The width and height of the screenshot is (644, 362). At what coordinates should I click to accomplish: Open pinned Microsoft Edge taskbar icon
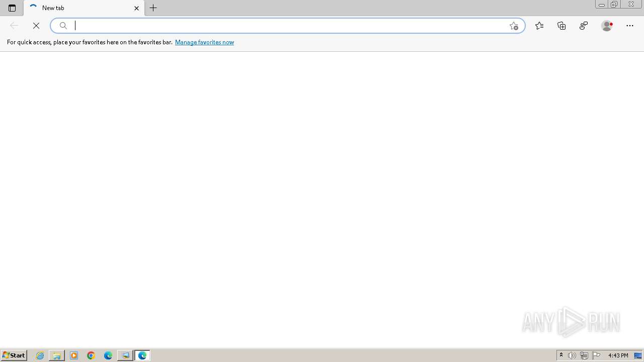pyautogui.click(x=108, y=355)
